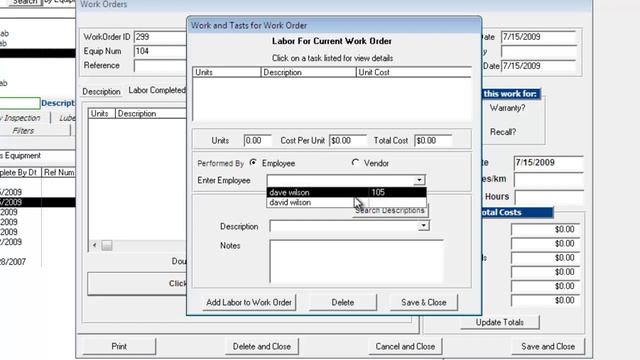Click the horizontal scrollbar thumb
This screenshot has width=640, height=360.
coord(107,245)
